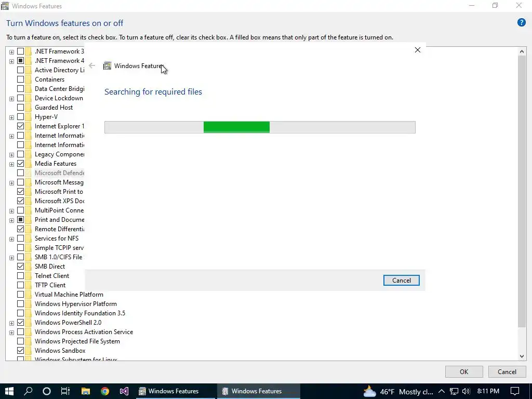Open the Start menu
This screenshot has width=532, height=399.
(9, 391)
